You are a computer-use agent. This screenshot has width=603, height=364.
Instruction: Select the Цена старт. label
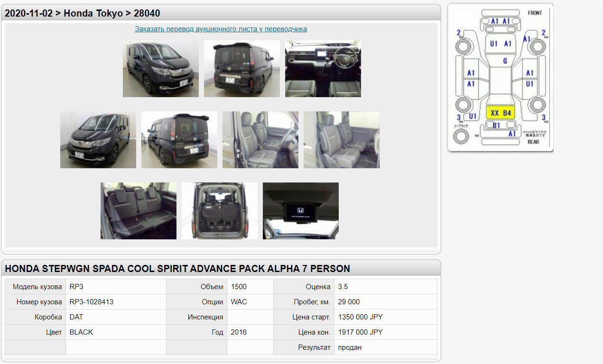[312, 317]
